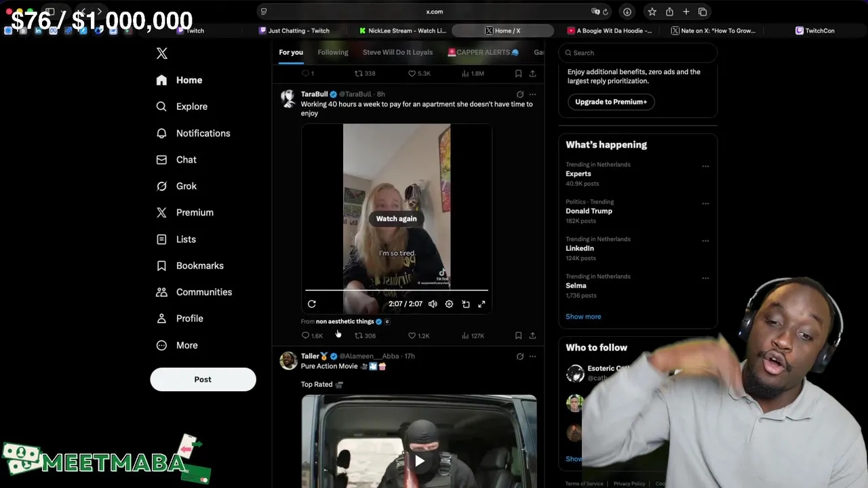Click the X logo in the sidebar
868x488 pixels.
161,54
